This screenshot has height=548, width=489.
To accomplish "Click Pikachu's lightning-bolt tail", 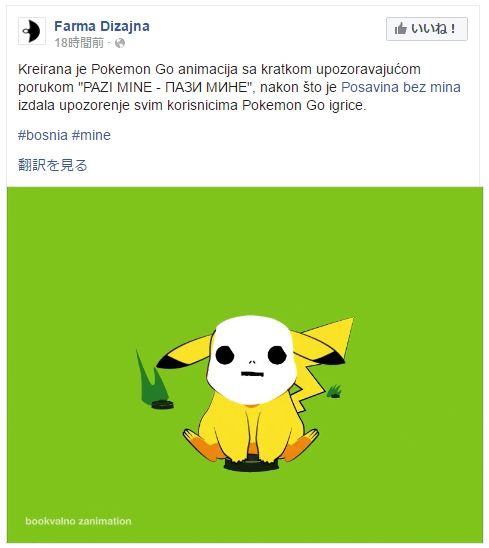I will pyautogui.click(x=308, y=381).
